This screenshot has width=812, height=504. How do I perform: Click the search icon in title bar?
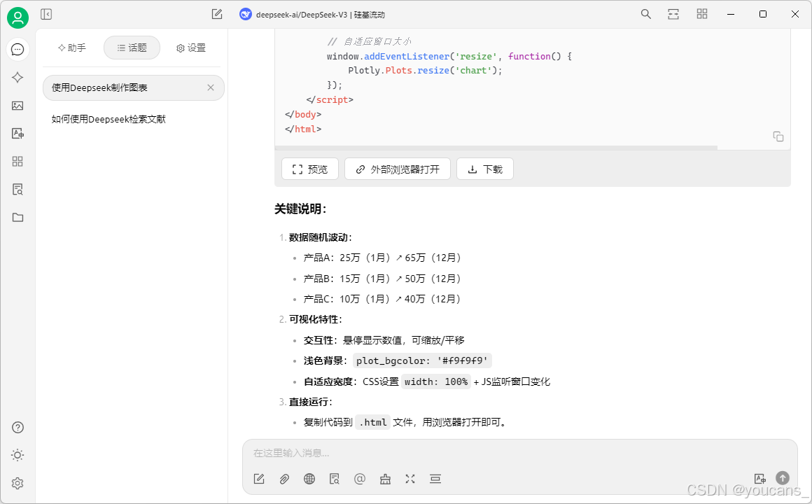click(x=646, y=14)
